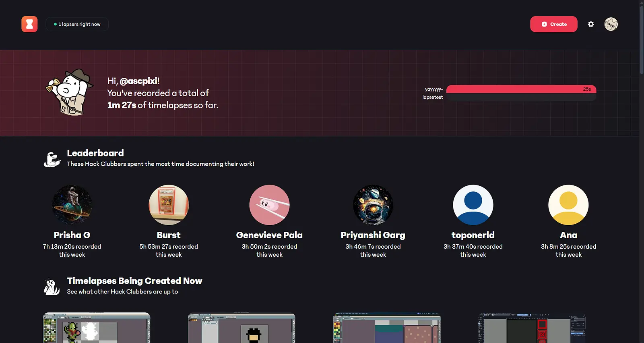Open Prisha G's profile picture
The width and height of the screenshot is (644, 343).
pyautogui.click(x=72, y=205)
